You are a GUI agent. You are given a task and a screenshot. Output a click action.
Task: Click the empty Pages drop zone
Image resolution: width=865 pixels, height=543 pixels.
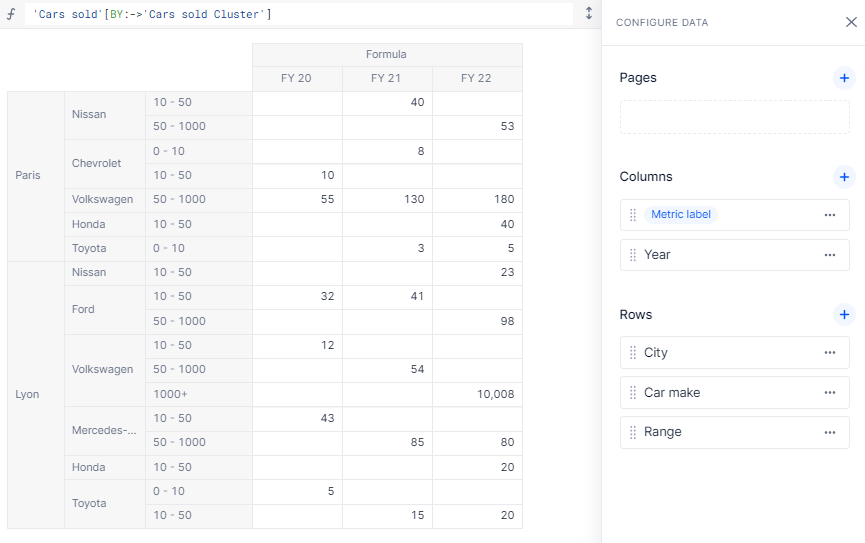pos(734,117)
